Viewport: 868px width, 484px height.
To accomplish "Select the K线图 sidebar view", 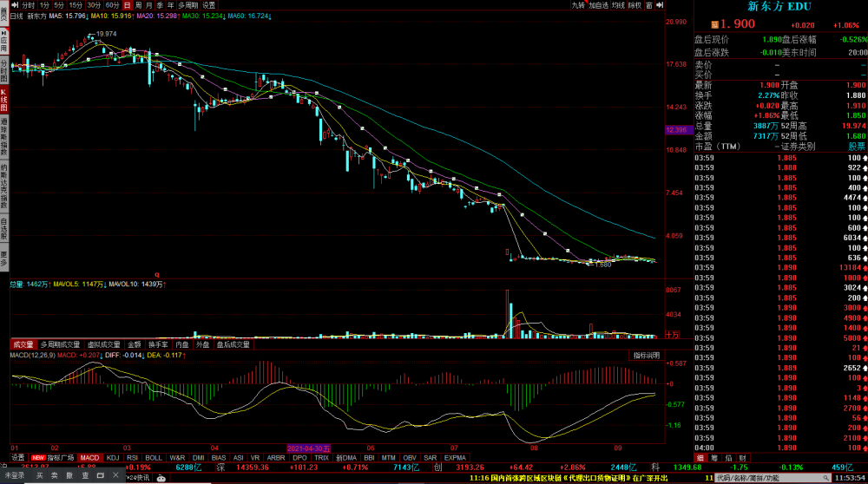I will pos(3,100).
